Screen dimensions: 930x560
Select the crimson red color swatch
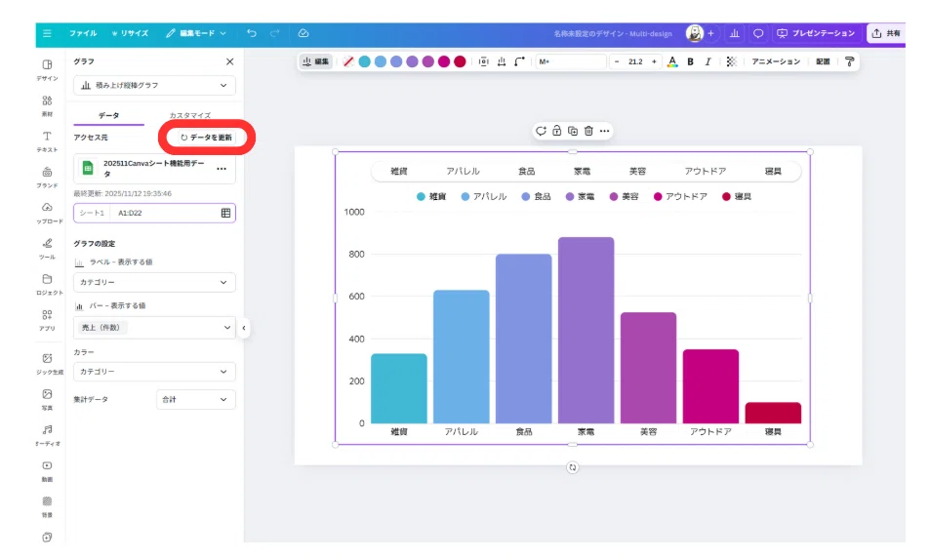[460, 61]
